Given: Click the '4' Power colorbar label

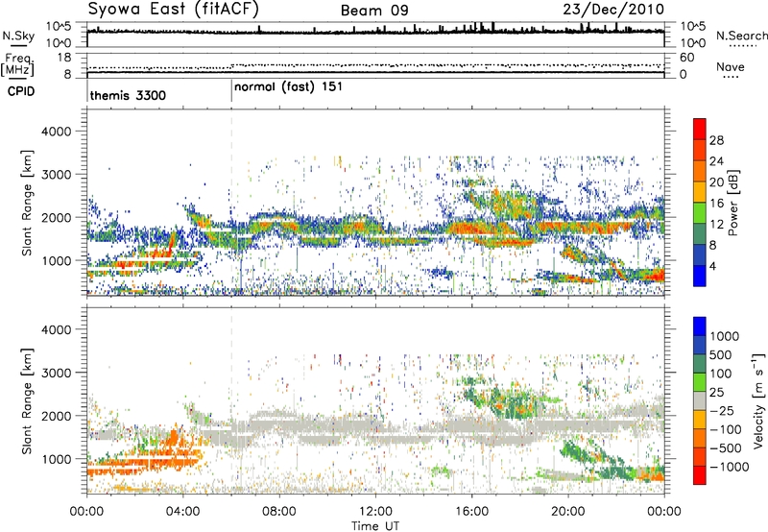Looking at the screenshot, I should pos(713,266).
